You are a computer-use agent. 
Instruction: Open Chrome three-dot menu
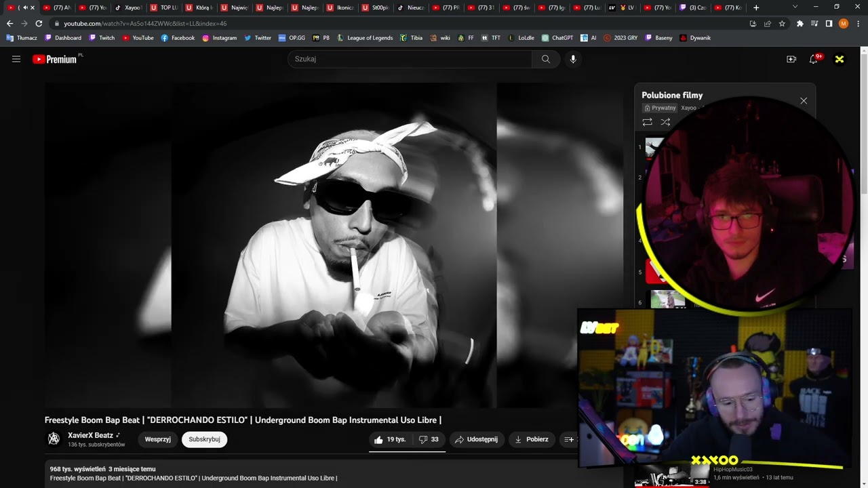[x=858, y=23]
